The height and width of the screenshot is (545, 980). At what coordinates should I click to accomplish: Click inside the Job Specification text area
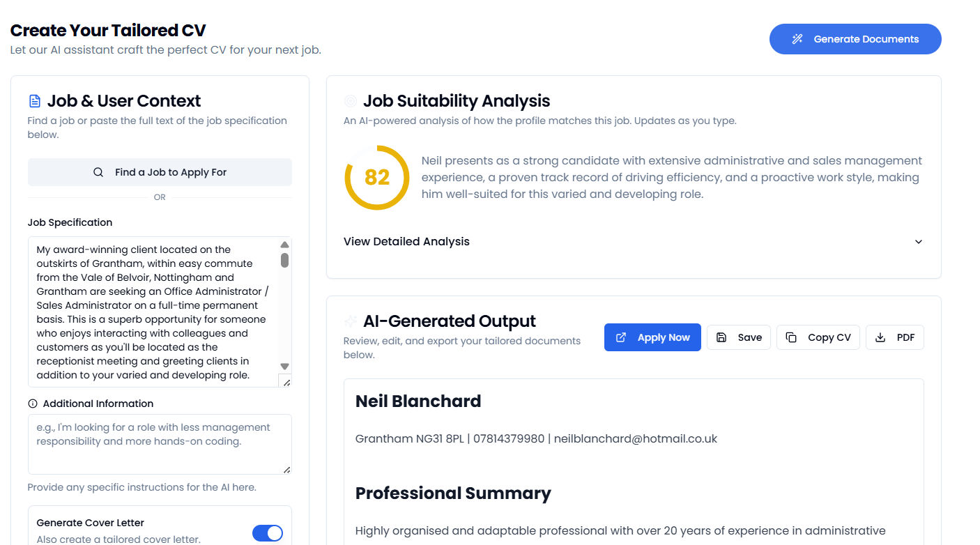(150, 312)
